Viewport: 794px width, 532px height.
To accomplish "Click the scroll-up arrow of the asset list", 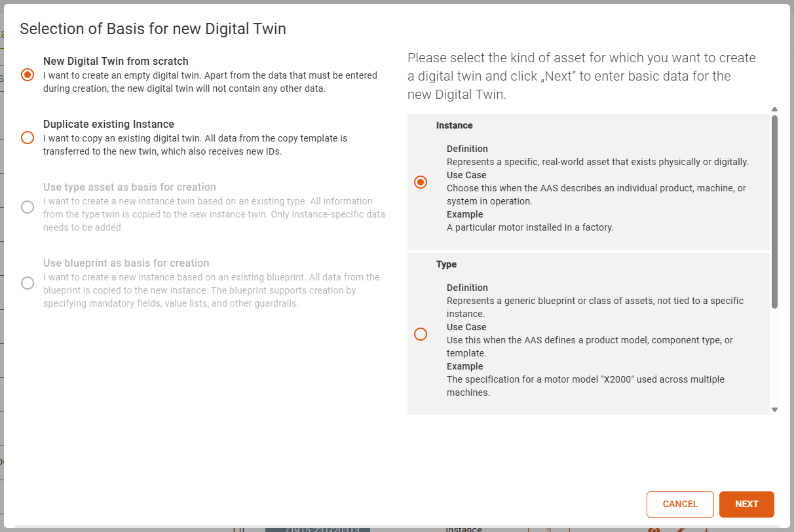I will (774, 109).
